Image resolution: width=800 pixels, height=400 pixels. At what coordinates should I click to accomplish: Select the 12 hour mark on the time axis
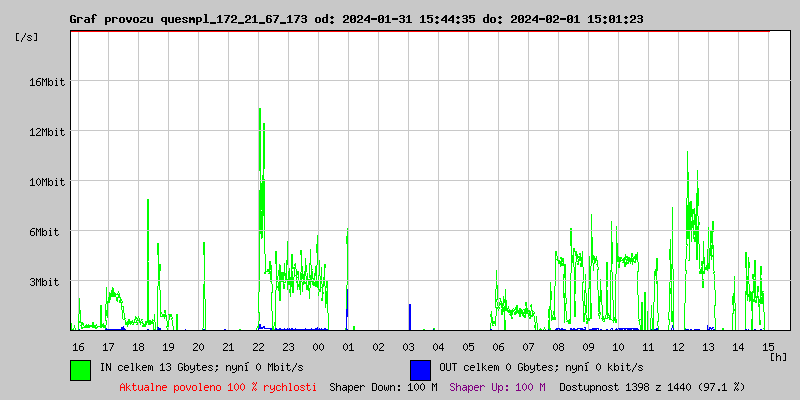click(679, 347)
